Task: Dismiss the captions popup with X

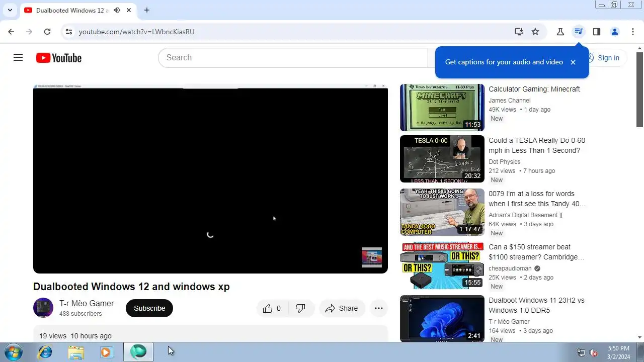Action: (573, 62)
